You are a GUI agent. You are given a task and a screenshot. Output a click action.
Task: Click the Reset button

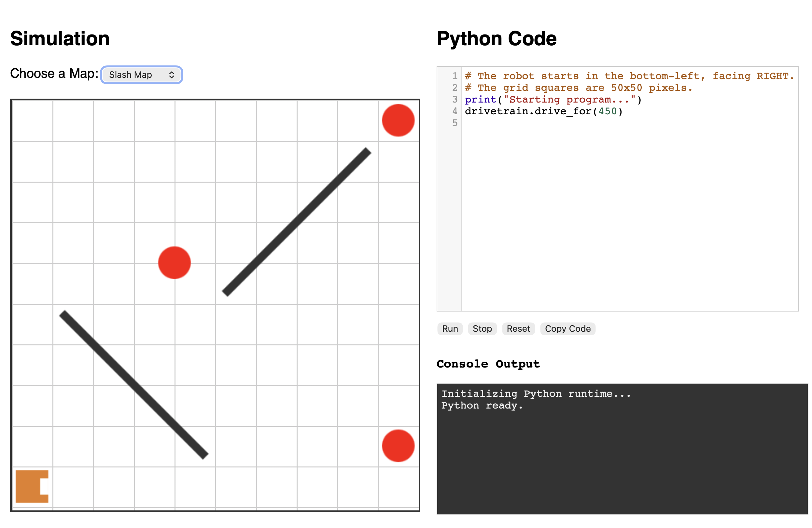pyautogui.click(x=518, y=329)
